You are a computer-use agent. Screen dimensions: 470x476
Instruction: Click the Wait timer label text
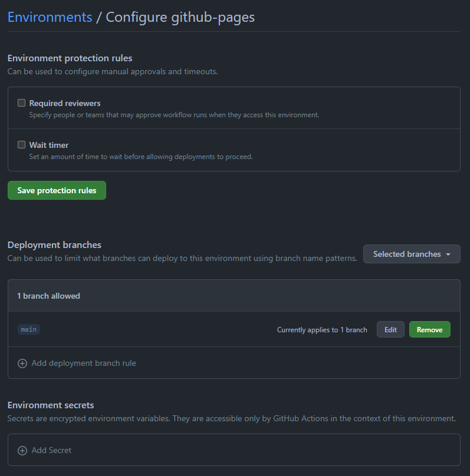pos(49,145)
